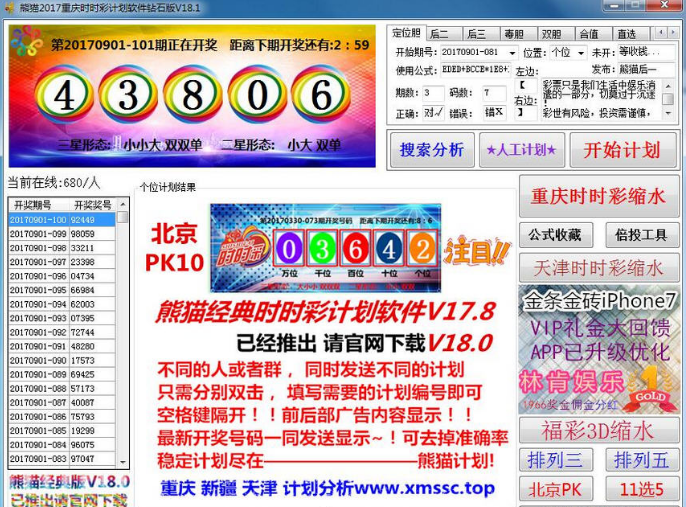Open the 位置 dropdown showing 个位
The image size is (686, 507).
tap(581, 53)
